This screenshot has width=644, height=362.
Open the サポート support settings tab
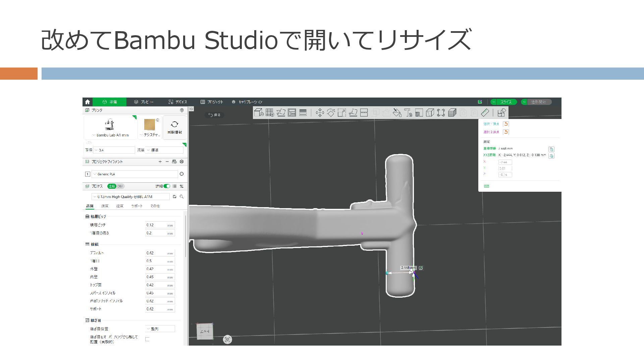[137, 206]
